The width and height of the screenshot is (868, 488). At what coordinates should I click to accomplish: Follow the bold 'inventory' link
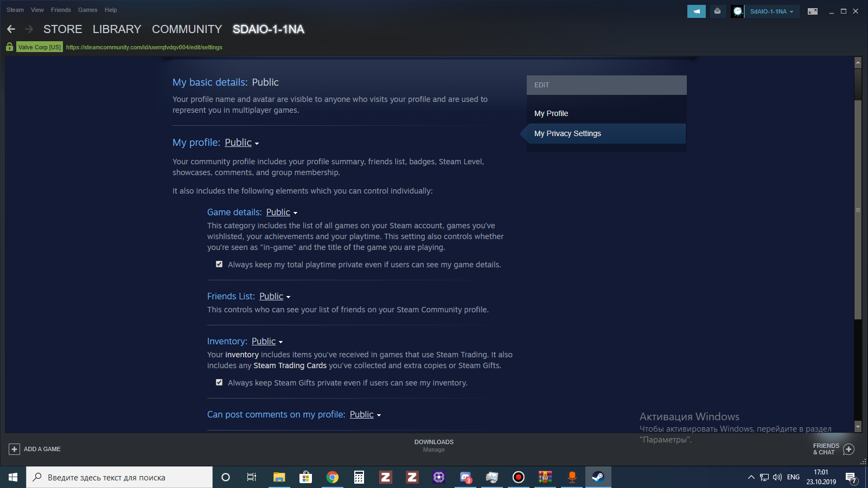point(242,355)
